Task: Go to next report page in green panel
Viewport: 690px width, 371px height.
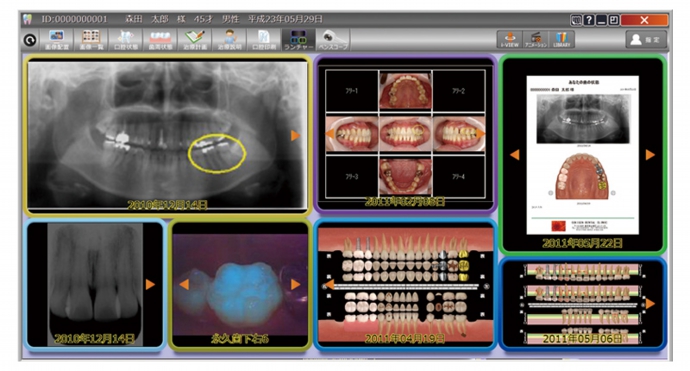Action: (x=650, y=154)
